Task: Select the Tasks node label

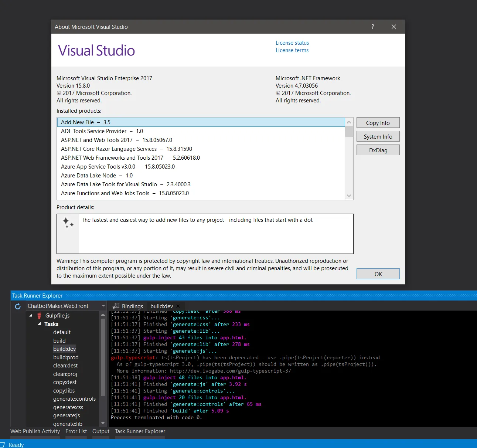Action: 51,324
